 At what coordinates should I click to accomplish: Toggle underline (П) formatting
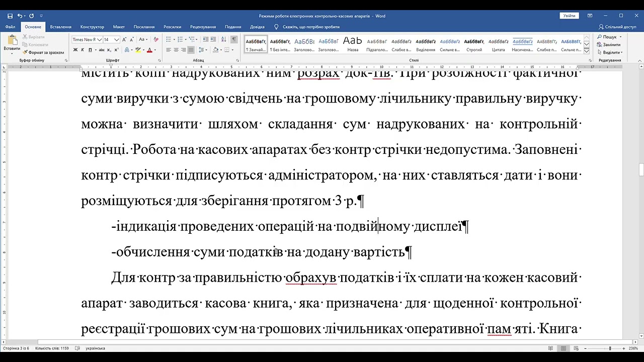90,50
